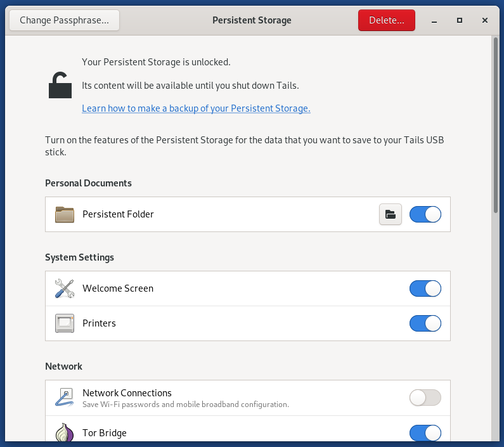
Task: Select the Persistent Folder label
Action: point(118,214)
